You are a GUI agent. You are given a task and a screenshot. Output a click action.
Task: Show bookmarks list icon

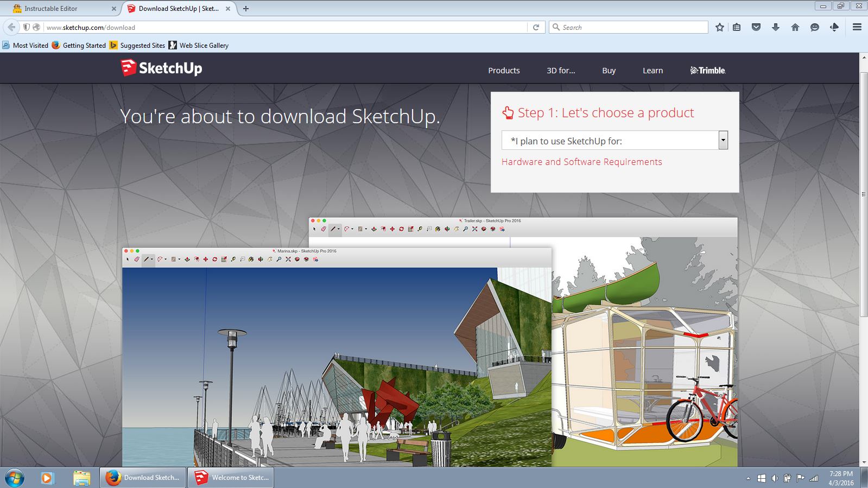click(x=737, y=27)
